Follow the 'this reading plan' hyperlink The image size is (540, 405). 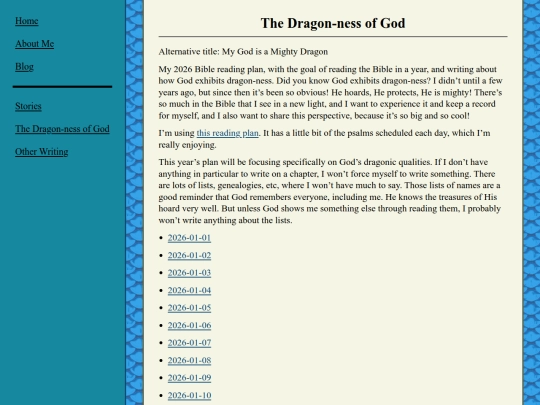227,133
